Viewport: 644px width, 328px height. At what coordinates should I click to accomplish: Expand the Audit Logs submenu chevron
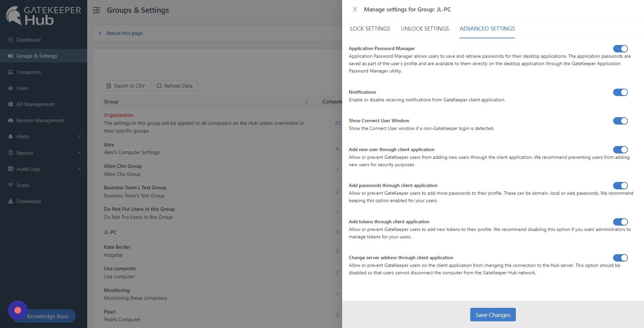[x=79, y=169]
